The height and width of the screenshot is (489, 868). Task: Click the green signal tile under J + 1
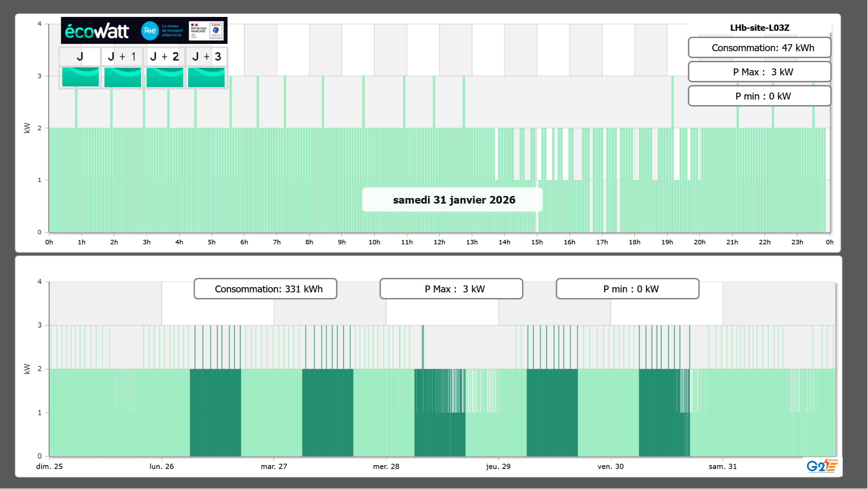(x=122, y=77)
